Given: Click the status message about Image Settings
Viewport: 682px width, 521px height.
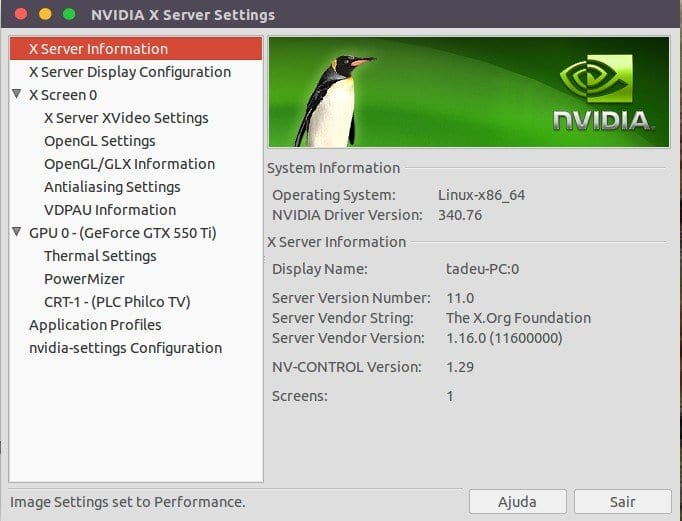Looking at the screenshot, I should click(127, 502).
